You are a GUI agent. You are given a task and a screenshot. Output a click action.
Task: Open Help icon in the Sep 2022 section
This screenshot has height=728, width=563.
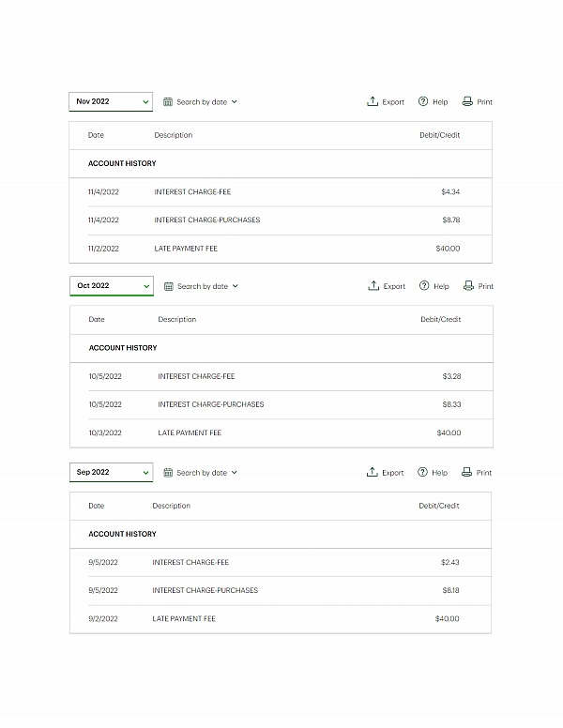coord(422,472)
